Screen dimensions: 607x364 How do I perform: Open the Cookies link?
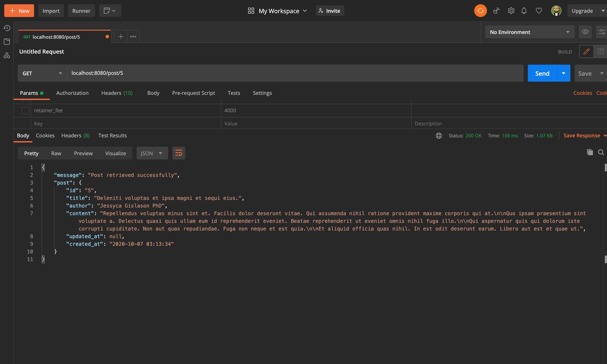pyautogui.click(x=582, y=93)
